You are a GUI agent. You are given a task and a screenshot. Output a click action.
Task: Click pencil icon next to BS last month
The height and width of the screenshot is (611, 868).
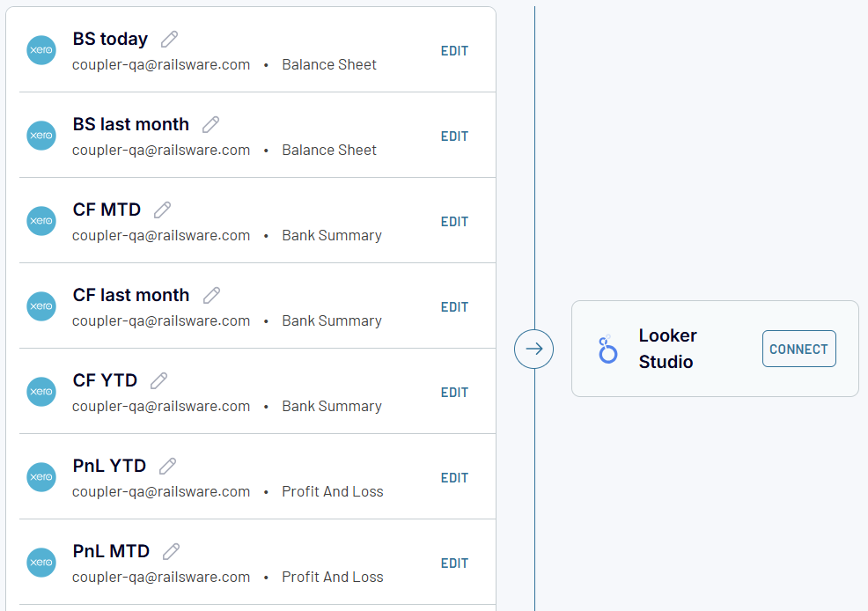[211, 124]
